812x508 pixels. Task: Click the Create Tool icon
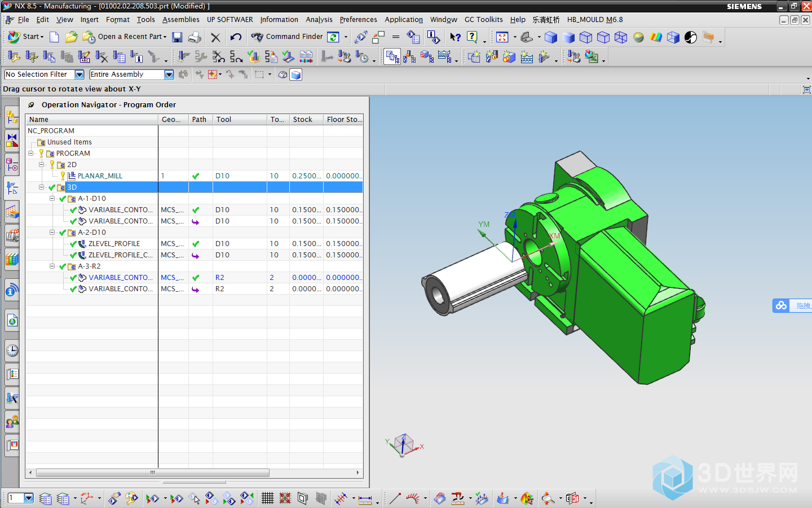click(x=492, y=56)
